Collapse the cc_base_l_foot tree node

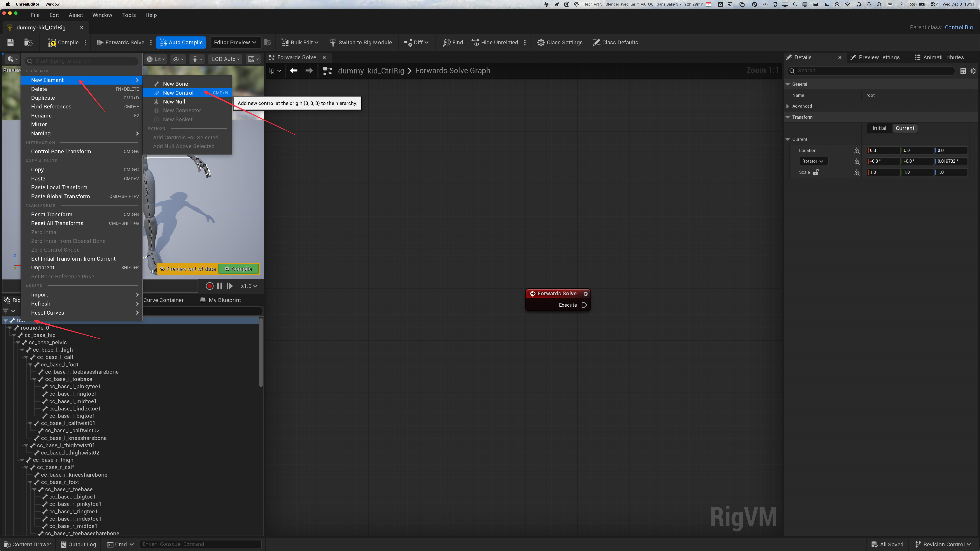[x=30, y=365]
